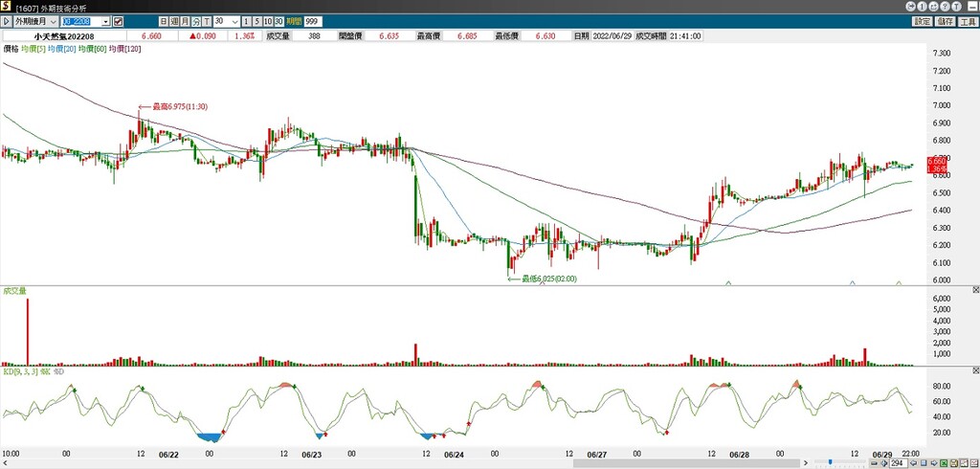Select the 日 (daily) period button
The image size is (980, 469).
click(x=163, y=21)
